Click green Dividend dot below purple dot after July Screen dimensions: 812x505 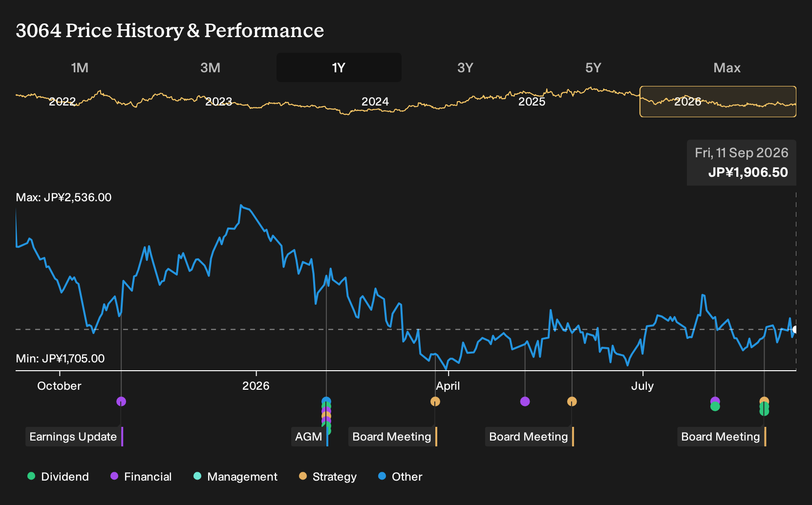tap(715, 406)
